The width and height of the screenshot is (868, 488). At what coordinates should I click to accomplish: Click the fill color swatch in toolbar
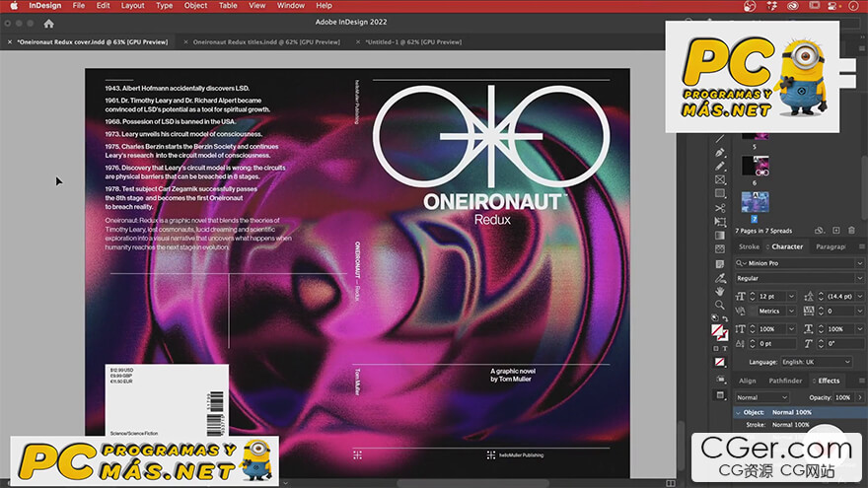[716, 329]
